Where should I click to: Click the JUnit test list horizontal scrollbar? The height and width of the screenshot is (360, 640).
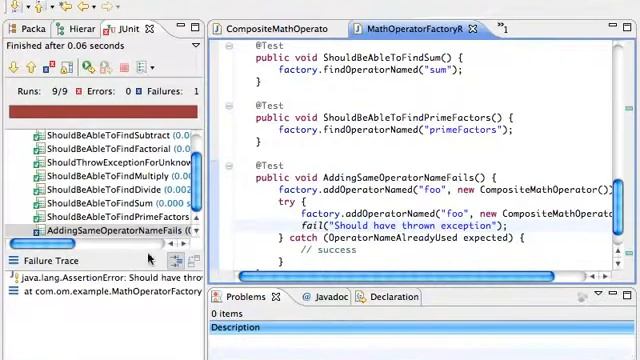tap(42, 244)
